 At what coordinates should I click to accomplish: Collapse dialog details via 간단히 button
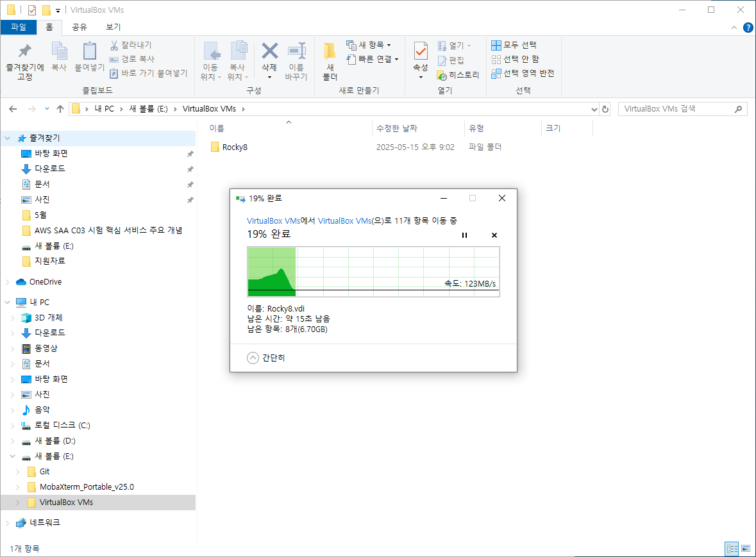click(x=266, y=358)
